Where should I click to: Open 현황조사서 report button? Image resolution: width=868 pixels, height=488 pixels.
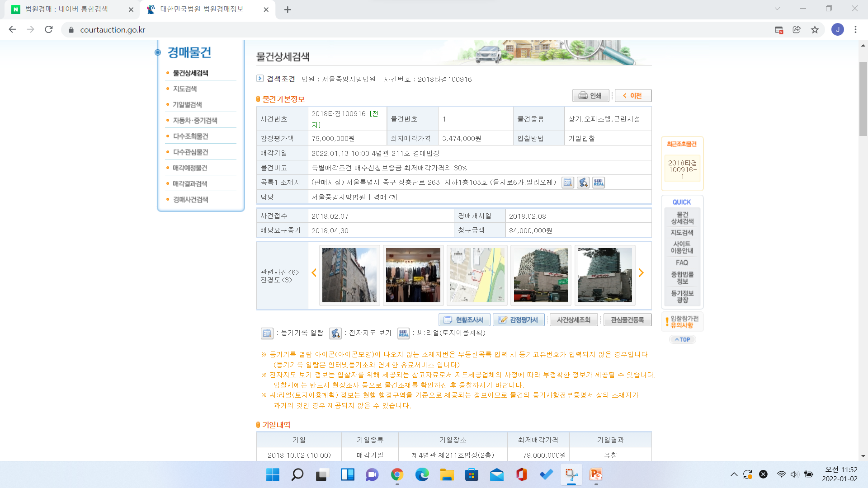point(464,320)
